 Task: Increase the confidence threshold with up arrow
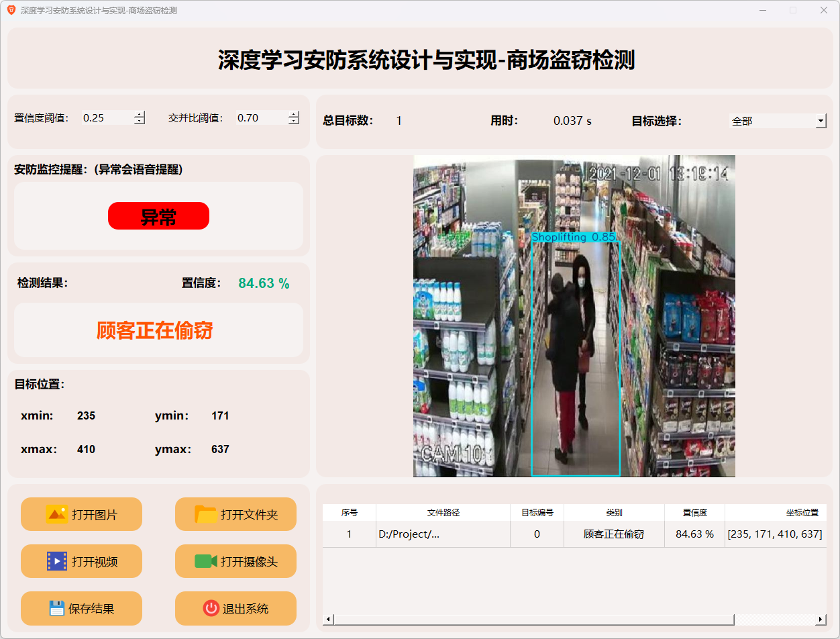139,114
